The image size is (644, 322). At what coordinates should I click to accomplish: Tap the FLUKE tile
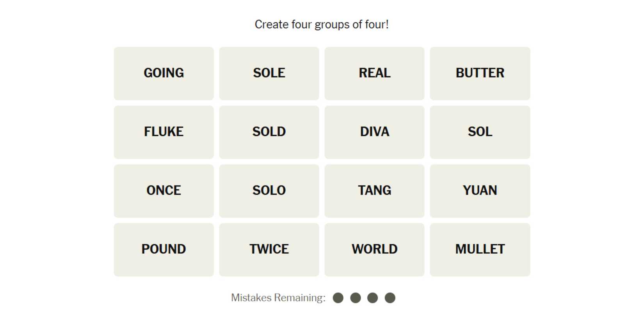coord(164,132)
